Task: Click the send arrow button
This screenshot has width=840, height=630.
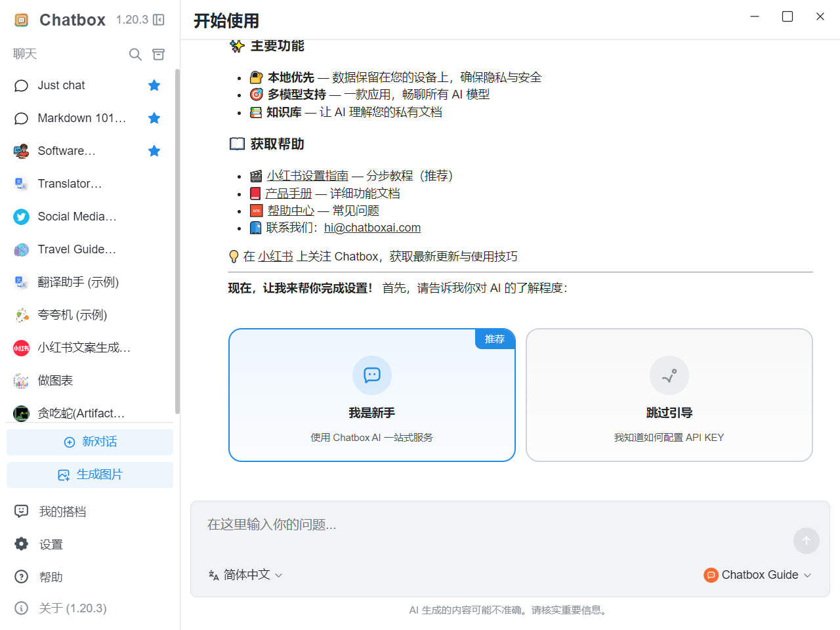Action: pos(807,541)
